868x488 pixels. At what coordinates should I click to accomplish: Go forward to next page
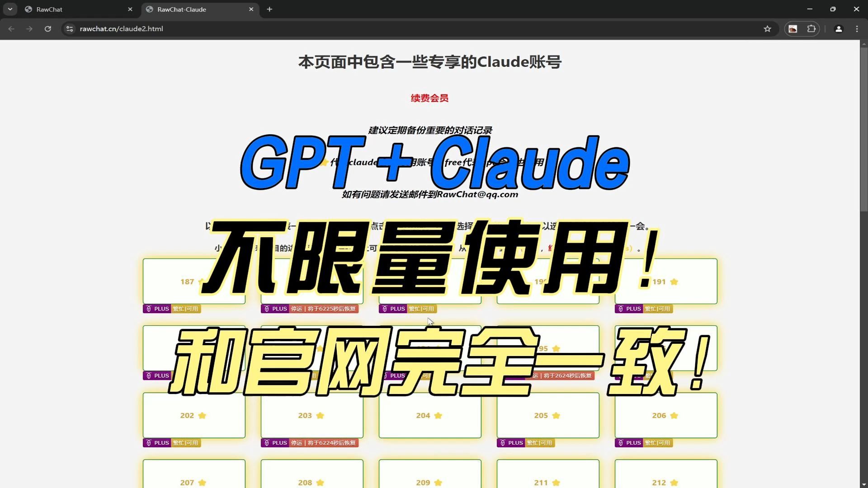pos(29,29)
